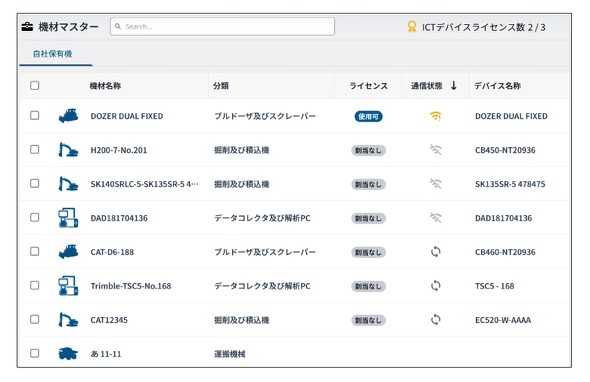Click the yellow wifi status icon for DOZER DUAL FIXED
Screen dimensions: 590x382
pyautogui.click(x=435, y=116)
